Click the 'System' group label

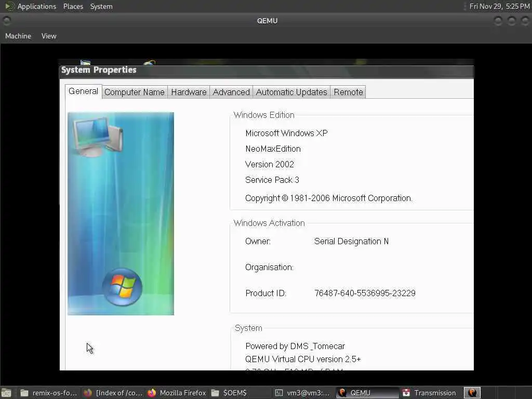[x=248, y=328]
